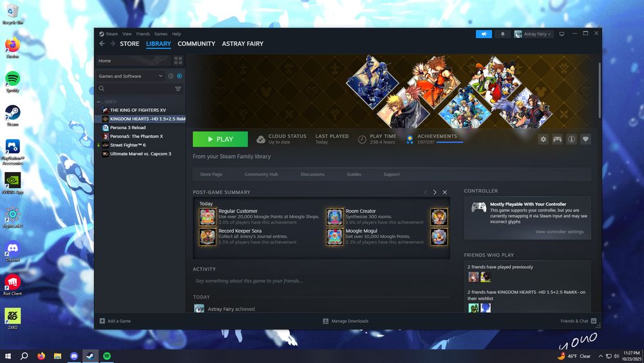Show game info icon

tap(571, 139)
